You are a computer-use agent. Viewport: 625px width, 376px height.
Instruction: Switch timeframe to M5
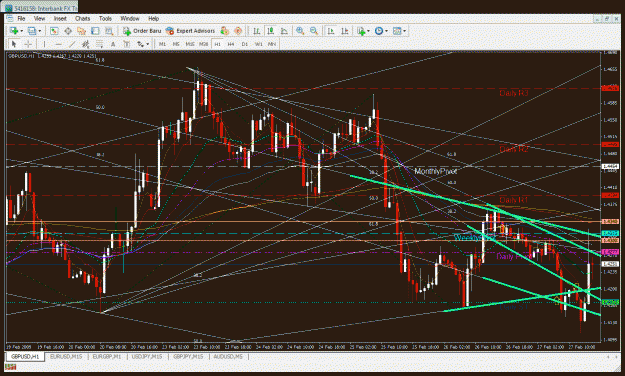coord(176,44)
